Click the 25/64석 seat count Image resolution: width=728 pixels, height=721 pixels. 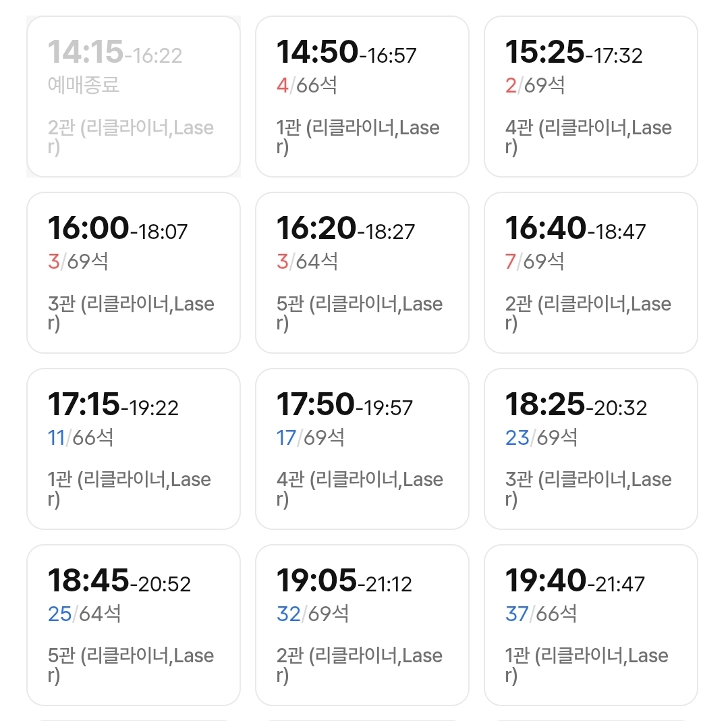(84, 614)
